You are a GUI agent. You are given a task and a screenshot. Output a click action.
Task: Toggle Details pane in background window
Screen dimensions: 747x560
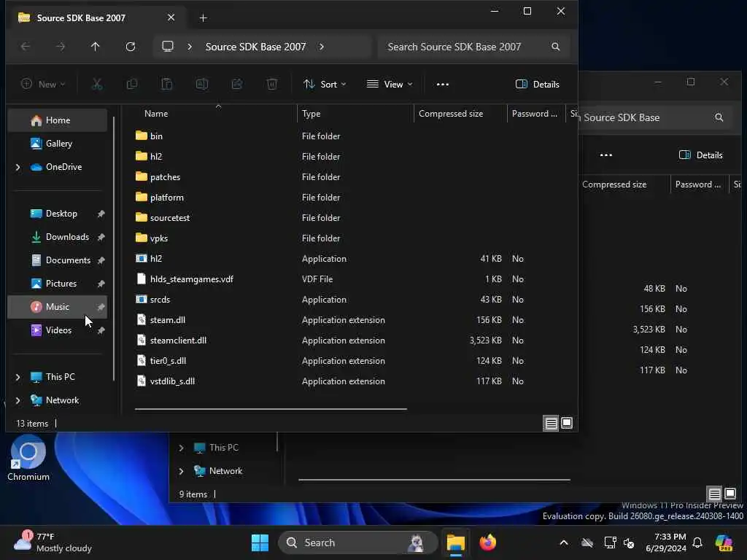click(x=701, y=155)
